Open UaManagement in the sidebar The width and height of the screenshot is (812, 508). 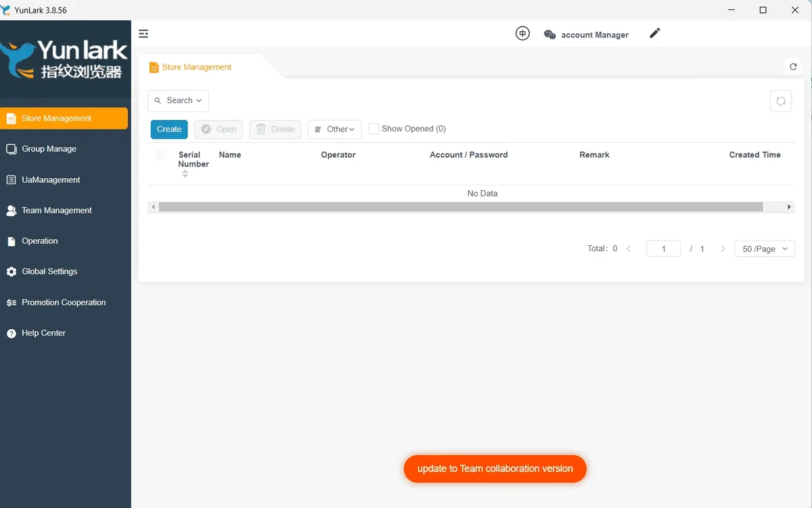(64, 180)
